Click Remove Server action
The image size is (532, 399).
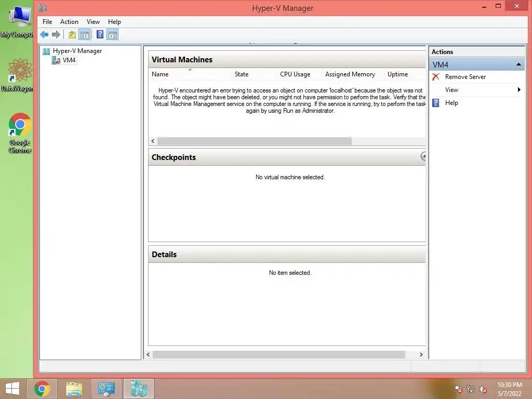(465, 77)
